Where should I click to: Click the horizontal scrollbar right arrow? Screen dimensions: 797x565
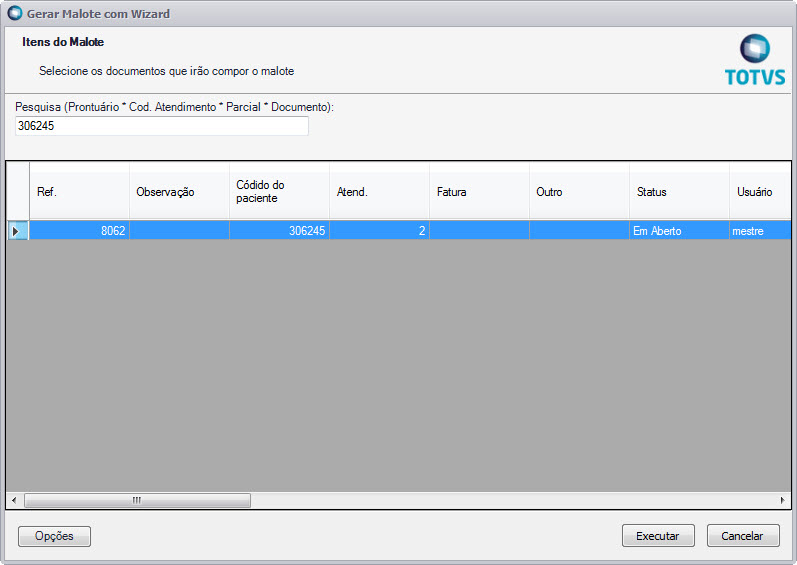[x=783, y=500]
